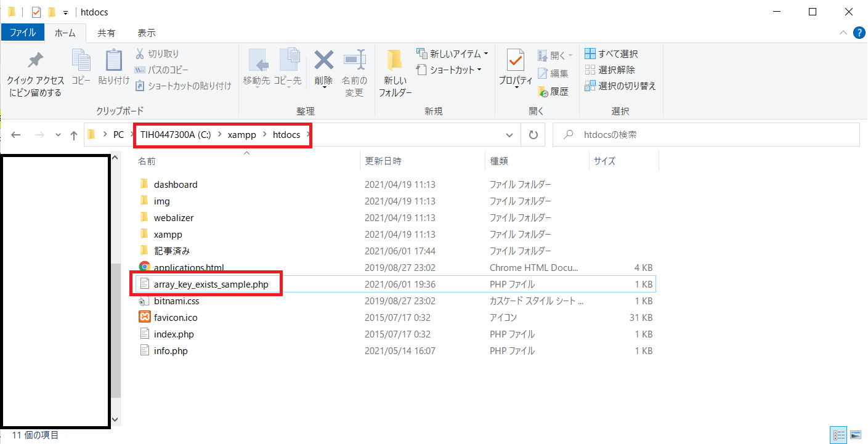868x444 pixels.
Task: Open the File (ファイル) menu tab
Action: 23,33
